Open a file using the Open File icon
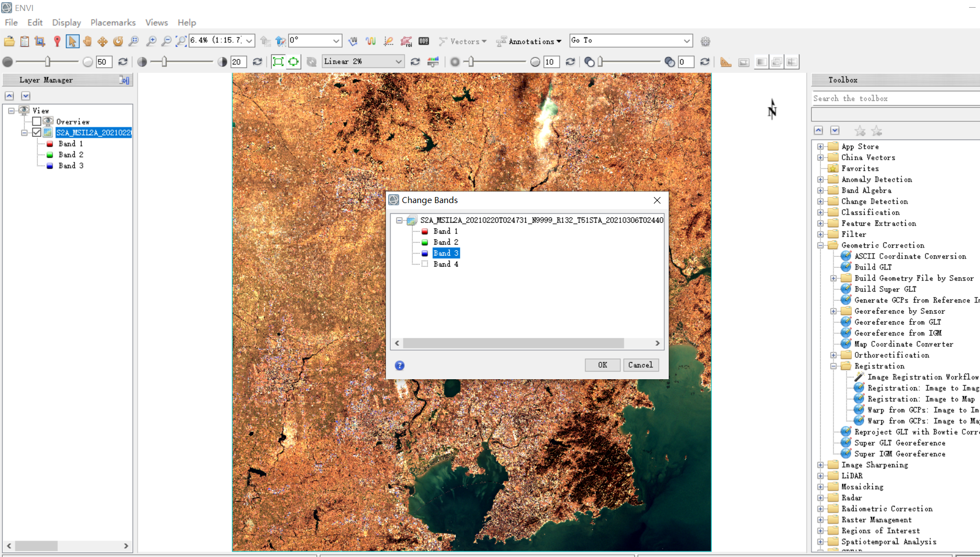The height and width of the screenshot is (557, 980). coord(9,41)
